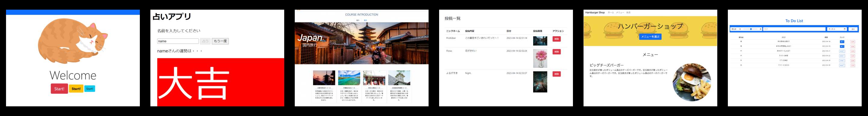Click the post text '花がきれい'
Screen dimensions: 868x116
[471, 51]
